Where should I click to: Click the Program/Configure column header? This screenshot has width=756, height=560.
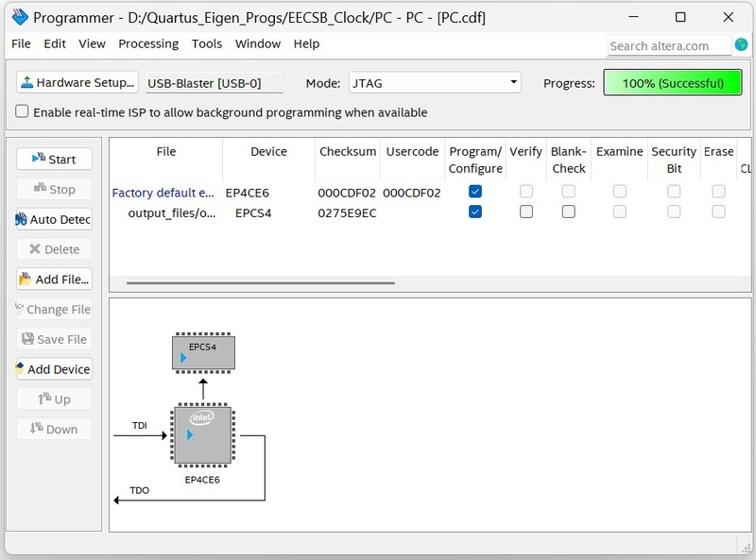(475, 160)
